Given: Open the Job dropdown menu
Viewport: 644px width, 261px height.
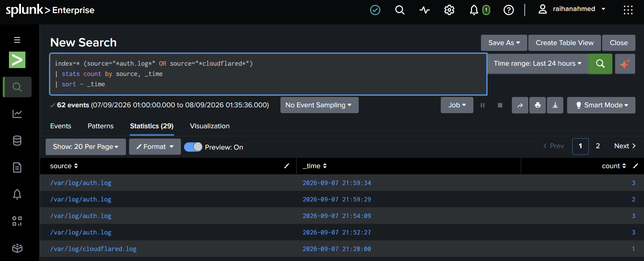Looking at the screenshot, I should (x=457, y=105).
